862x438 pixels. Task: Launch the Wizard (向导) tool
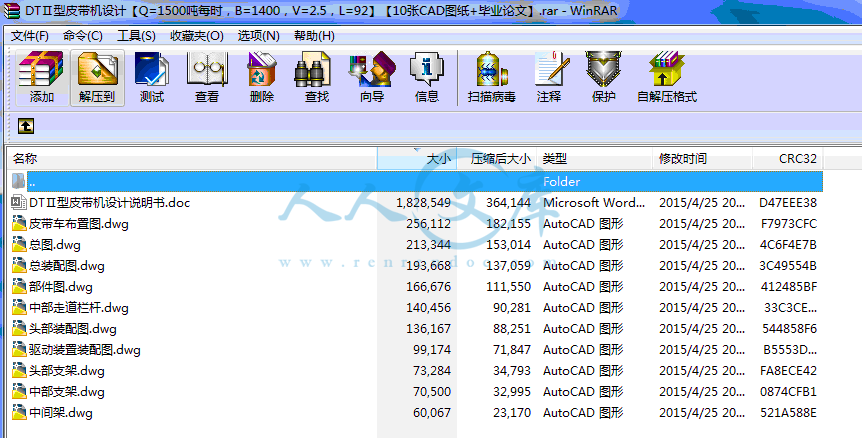[372, 77]
